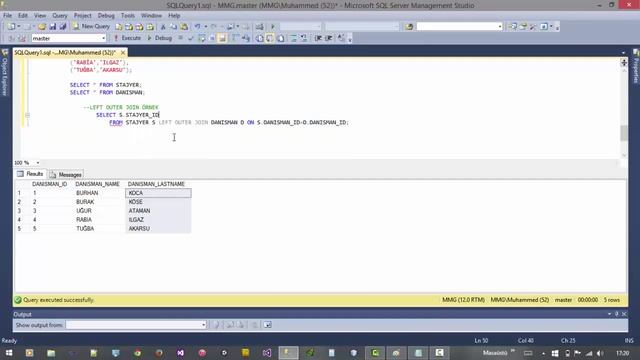640x360 pixels.
Task: Open the View menu
Action: point(40,16)
